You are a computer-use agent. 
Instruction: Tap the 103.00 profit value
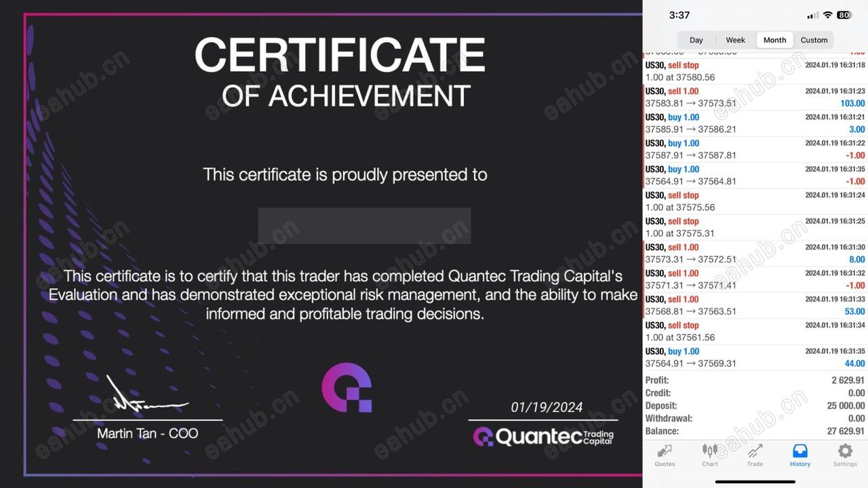coord(852,104)
